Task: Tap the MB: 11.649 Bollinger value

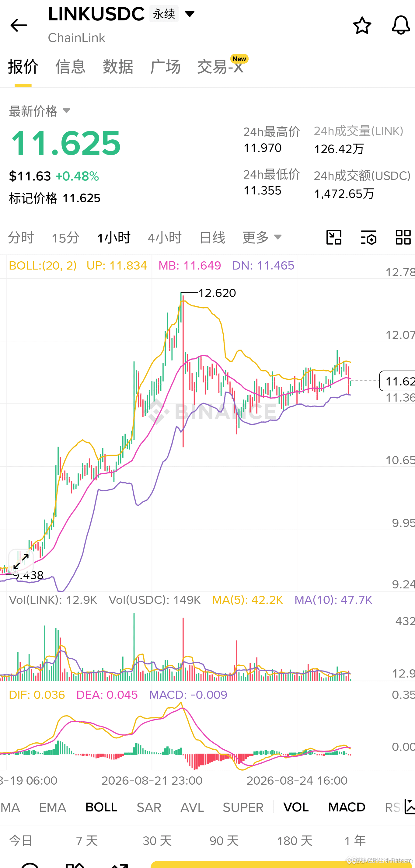Action: coord(190,266)
